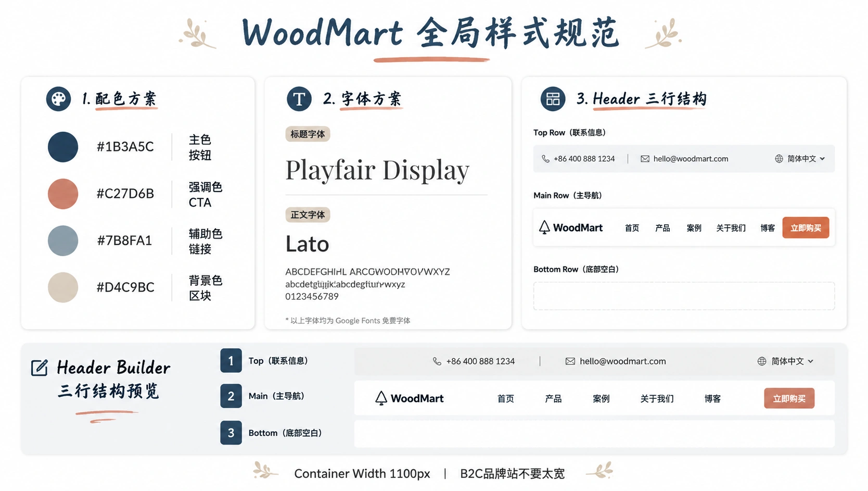Click the Lato font sample name
The image size is (868, 491).
click(x=307, y=244)
